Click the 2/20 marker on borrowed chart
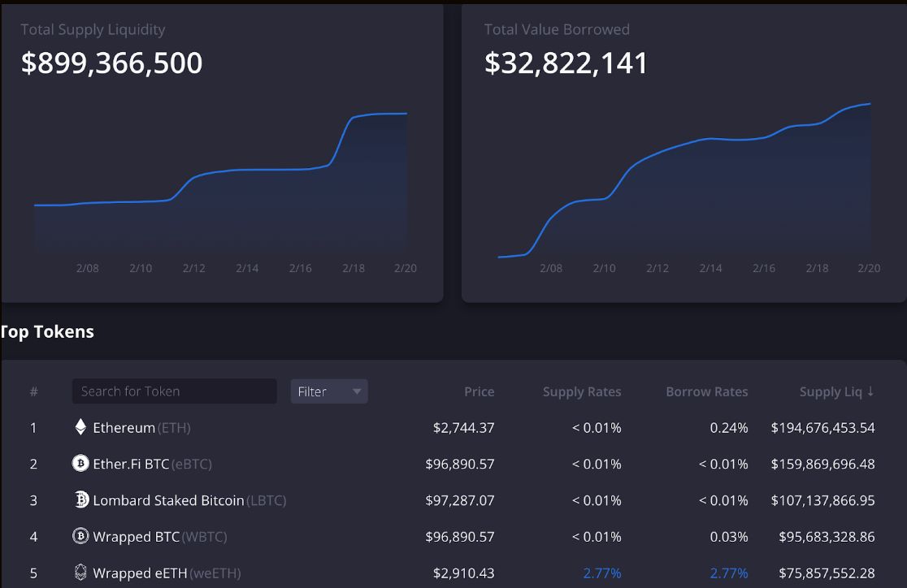The image size is (907, 588). coord(869,268)
